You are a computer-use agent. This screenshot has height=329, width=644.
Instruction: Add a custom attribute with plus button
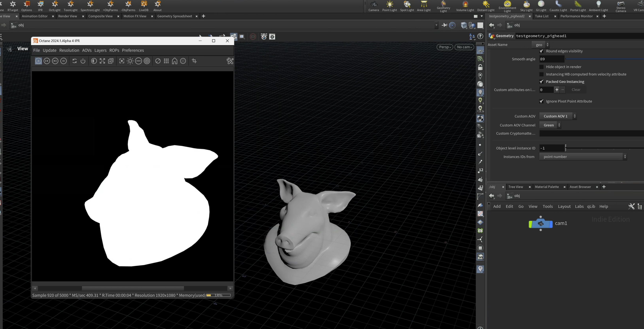pyautogui.click(x=557, y=90)
